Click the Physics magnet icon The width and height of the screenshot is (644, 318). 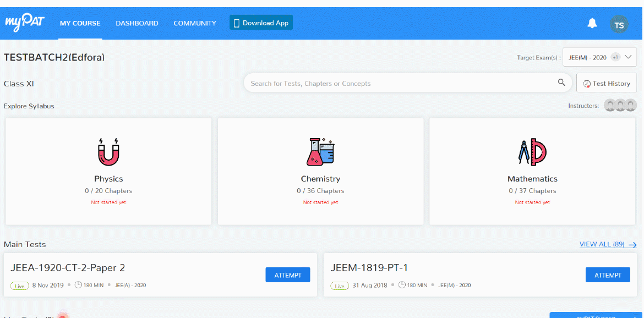(x=108, y=151)
